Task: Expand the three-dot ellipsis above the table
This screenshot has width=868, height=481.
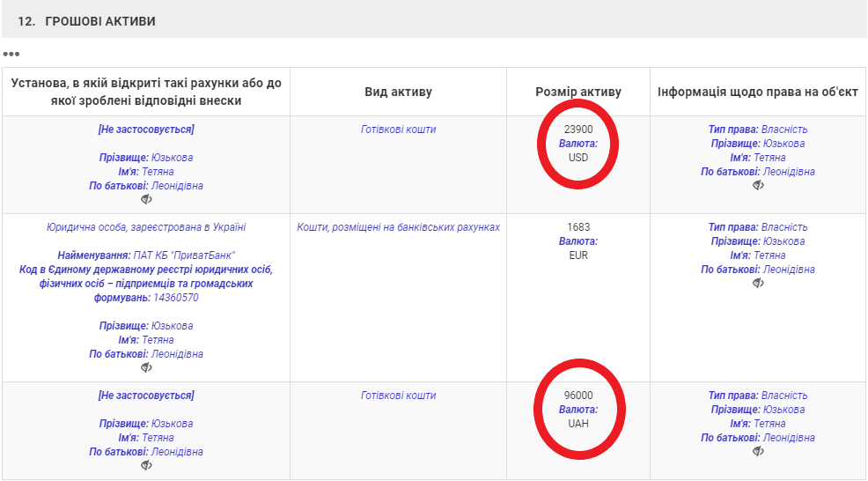Action: tap(11, 54)
